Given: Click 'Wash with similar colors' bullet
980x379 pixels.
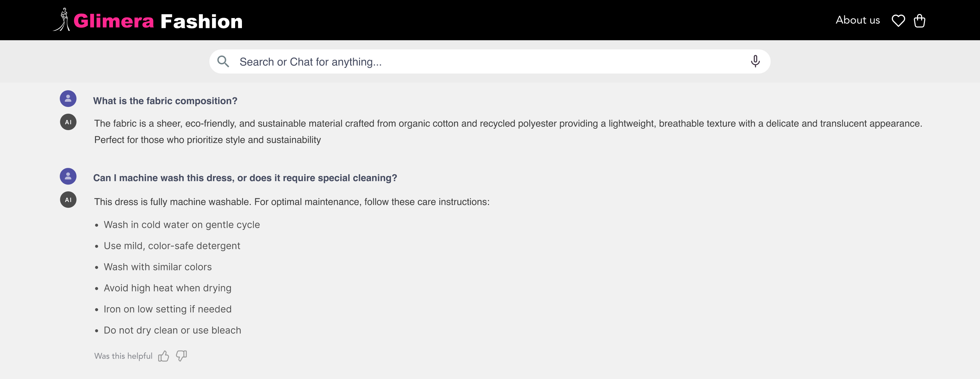Looking at the screenshot, I should [158, 267].
